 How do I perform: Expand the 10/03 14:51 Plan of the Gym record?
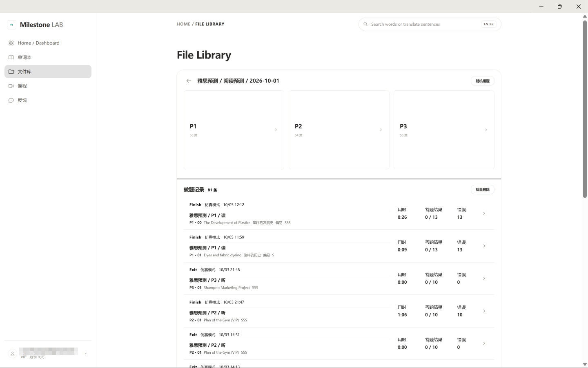click(484, 343)
